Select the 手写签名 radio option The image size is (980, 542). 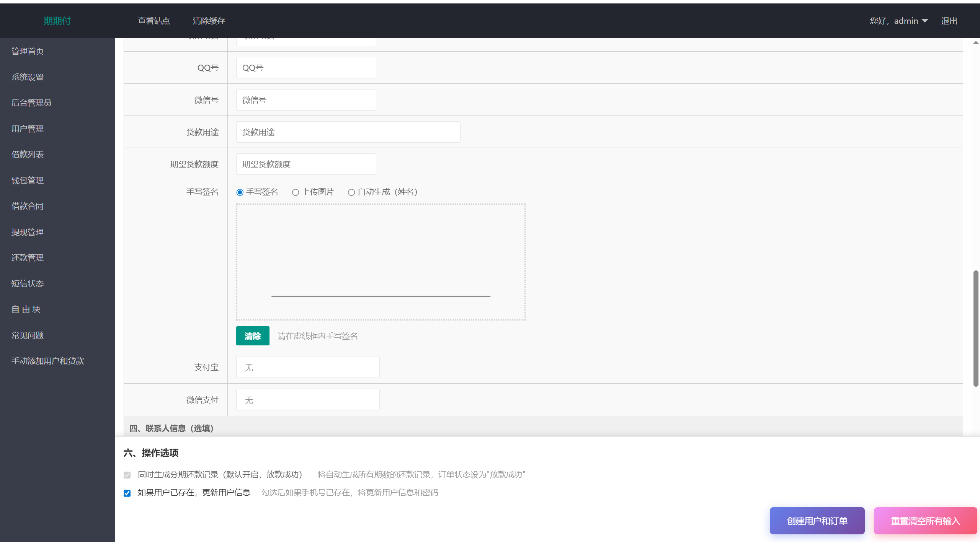click(x=240, y=192)
